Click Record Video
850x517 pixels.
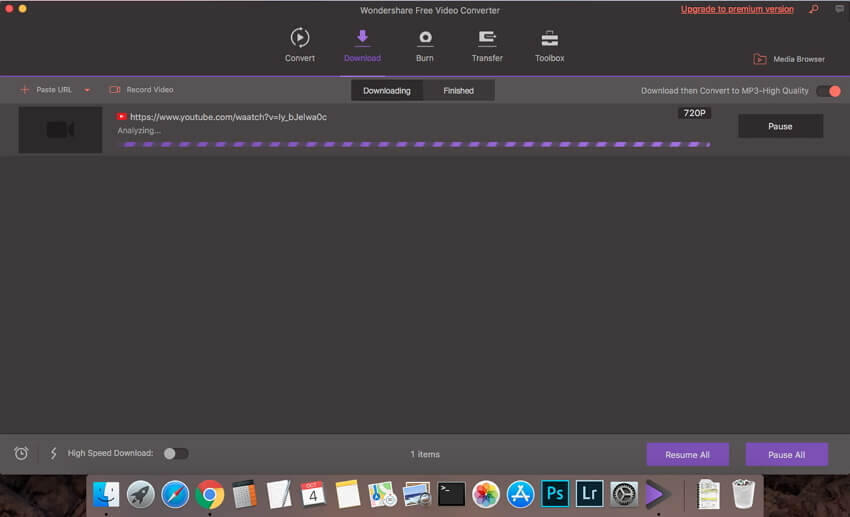141,89
